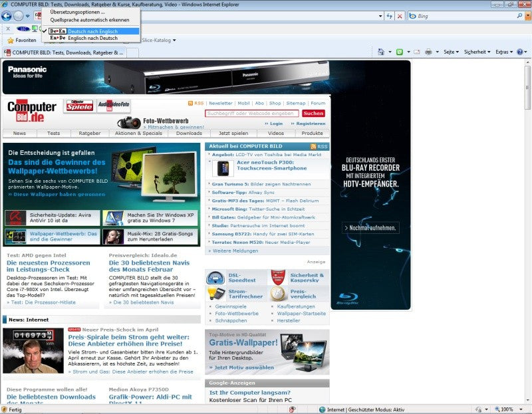Go back with the browser Back button
Image resolution: width=532 pixels, height=414 pixels.
[x=7, y=16]
